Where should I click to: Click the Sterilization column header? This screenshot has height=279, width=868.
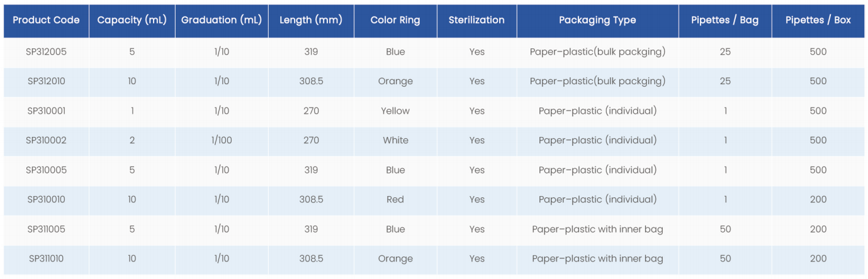(476, 20)
